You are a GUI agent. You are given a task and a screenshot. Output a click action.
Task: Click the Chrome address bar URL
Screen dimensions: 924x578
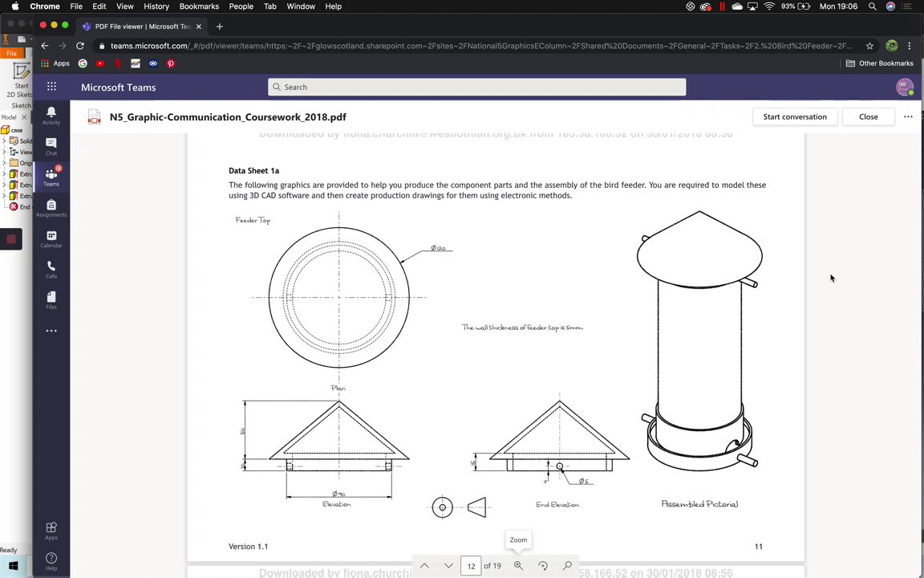pos(481,46)
